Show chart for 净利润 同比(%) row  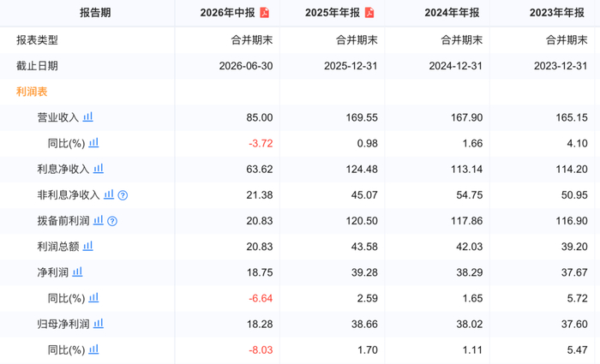click(x=93, y=297)
